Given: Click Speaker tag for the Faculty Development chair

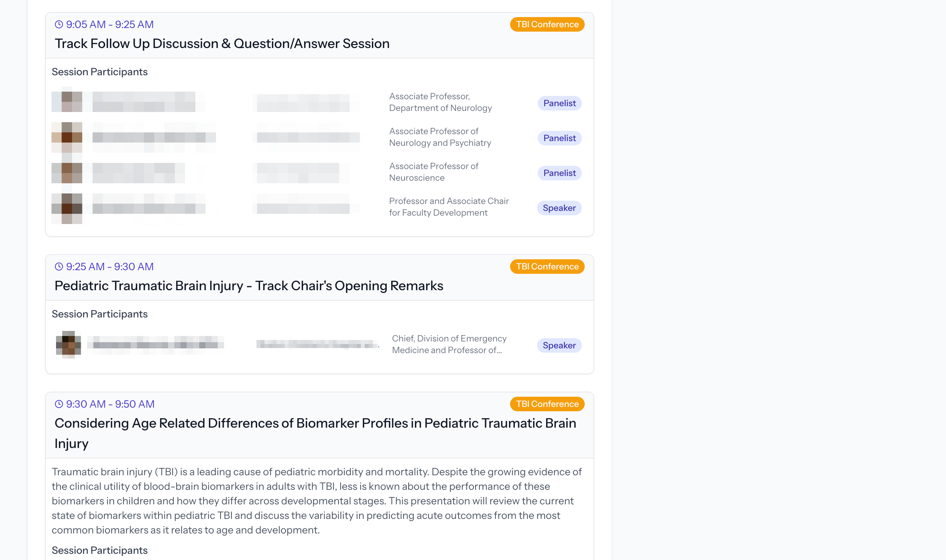Looking at the screenshot, I should pyautogui.click(x=559, y=208).
